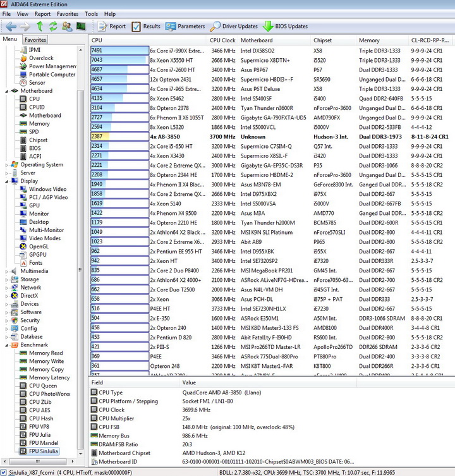Click the Back navigation arrow

(x=11, y=27)
